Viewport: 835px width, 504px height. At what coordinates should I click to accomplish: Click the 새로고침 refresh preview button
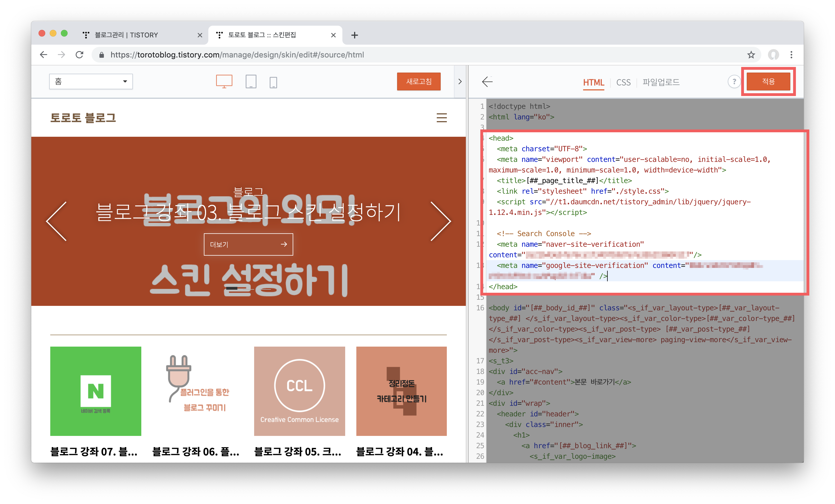tap(419, 81)
